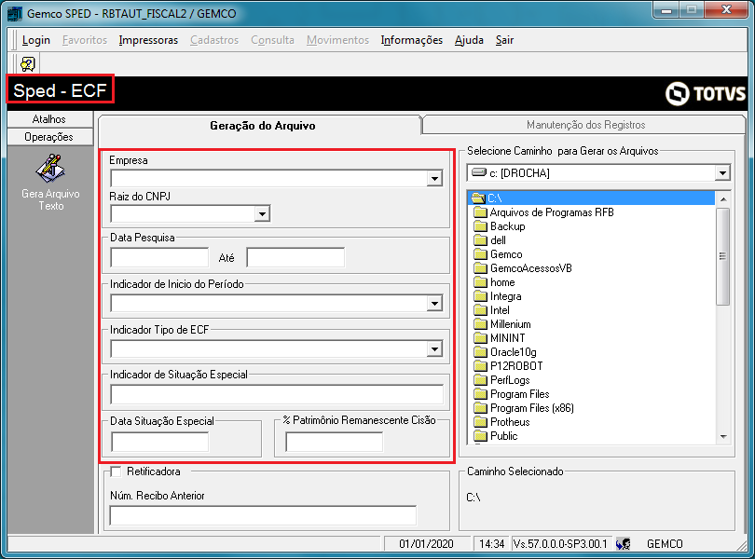Select the C:\ root folder icon

478,198
